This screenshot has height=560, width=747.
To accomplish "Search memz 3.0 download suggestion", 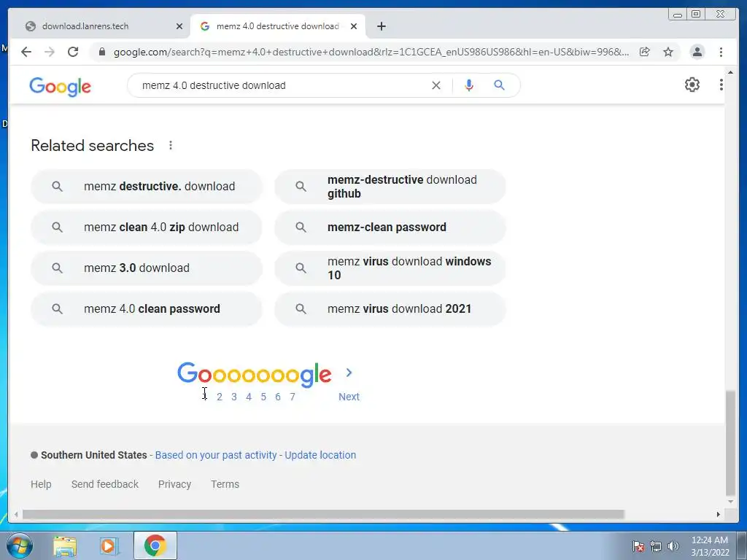I will tap(146, 268).
